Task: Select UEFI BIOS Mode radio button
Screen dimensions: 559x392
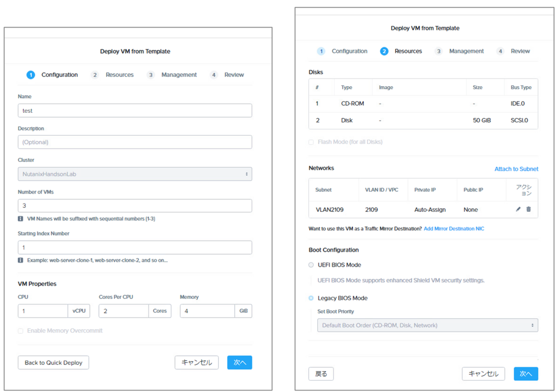Action: (311, 265)
